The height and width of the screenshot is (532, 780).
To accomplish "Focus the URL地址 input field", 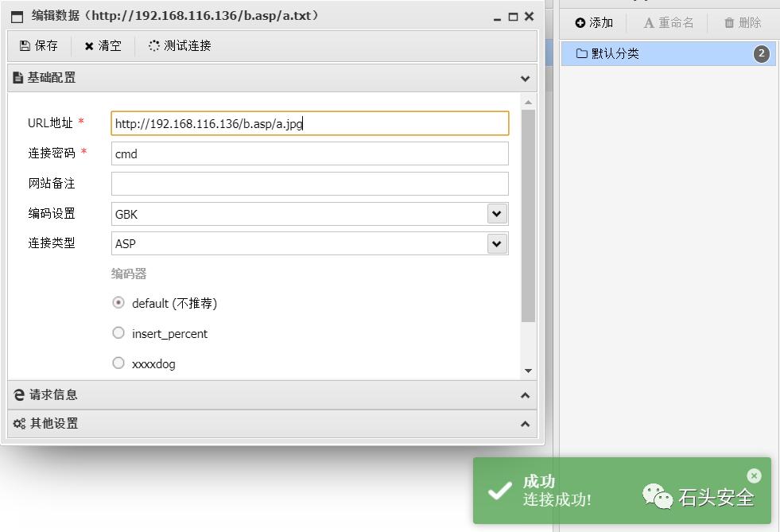I will [x=310, y=123].
